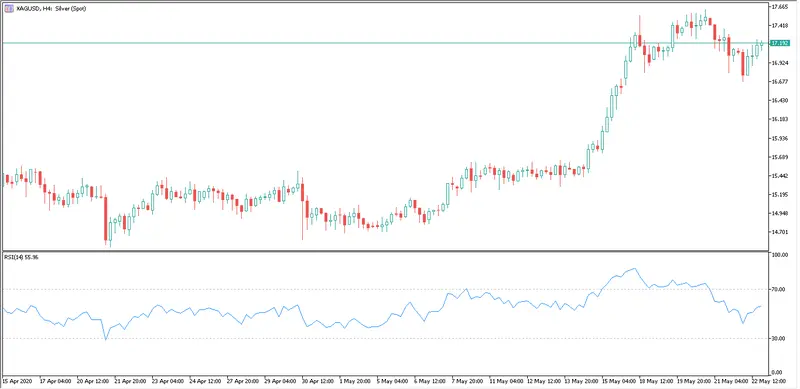Screen dimensions: 800x389
Task: Click the chart icon beside XAGUSD title
Action: click(x=9, y=8)
